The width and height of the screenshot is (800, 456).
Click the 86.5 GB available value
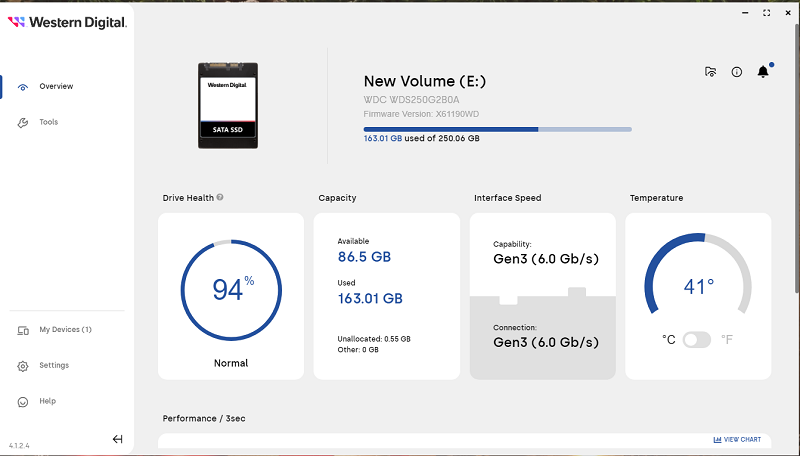pos(364,257)
